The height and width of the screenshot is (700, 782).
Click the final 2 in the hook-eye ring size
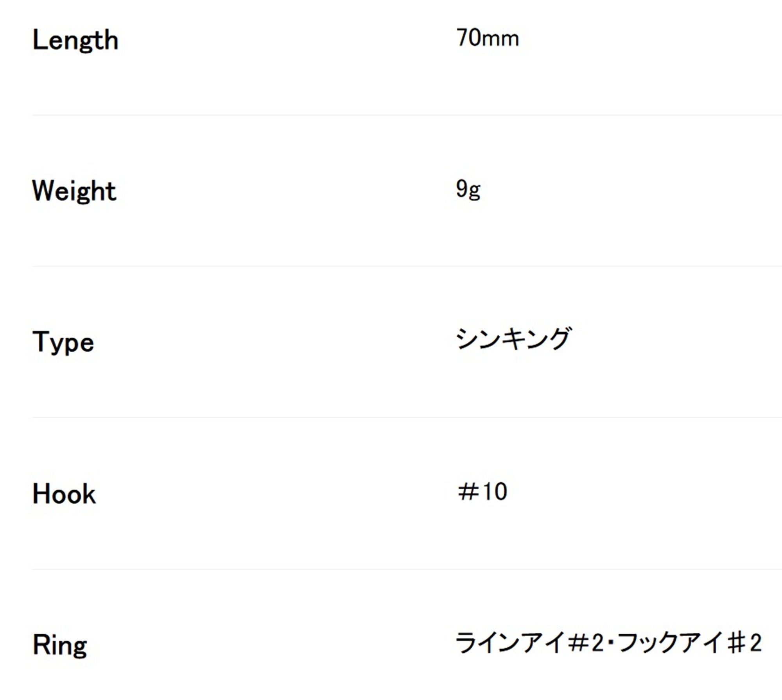point(756,643)
